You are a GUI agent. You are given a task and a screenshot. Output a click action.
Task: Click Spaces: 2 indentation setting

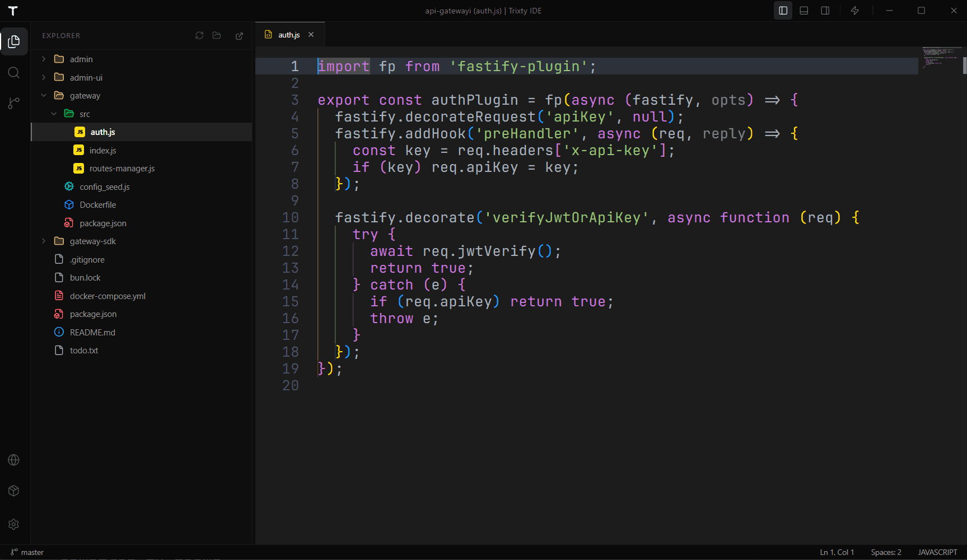point(886,552)
